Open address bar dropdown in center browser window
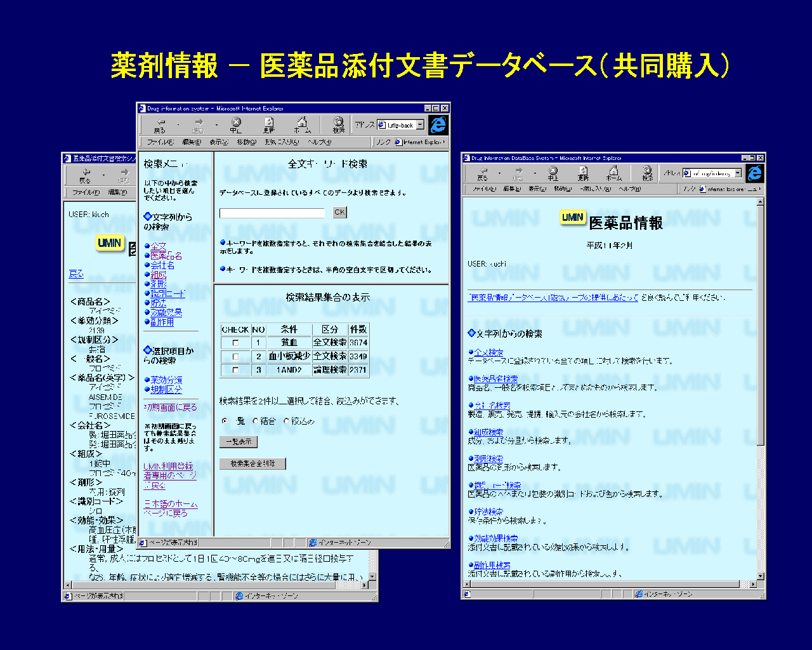The image size is (812, 650). pyautogui.click(x=420, y=125)
